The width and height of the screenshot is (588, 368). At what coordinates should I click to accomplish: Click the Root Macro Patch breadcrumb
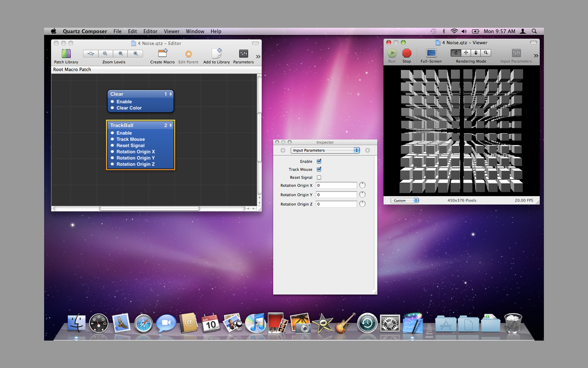[72, 70]
